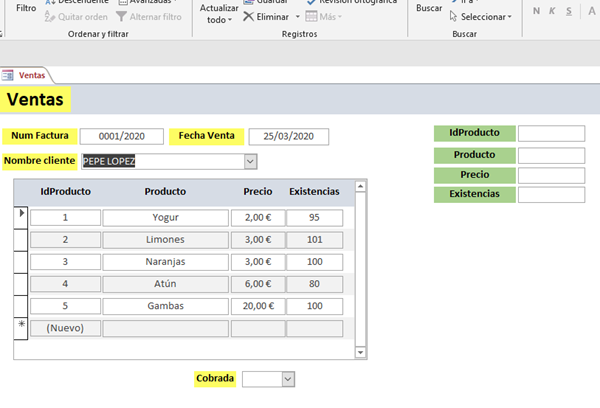Select the Gambas row record selector
The width and height of the screenshot is (600, 408).
[21, 306]
